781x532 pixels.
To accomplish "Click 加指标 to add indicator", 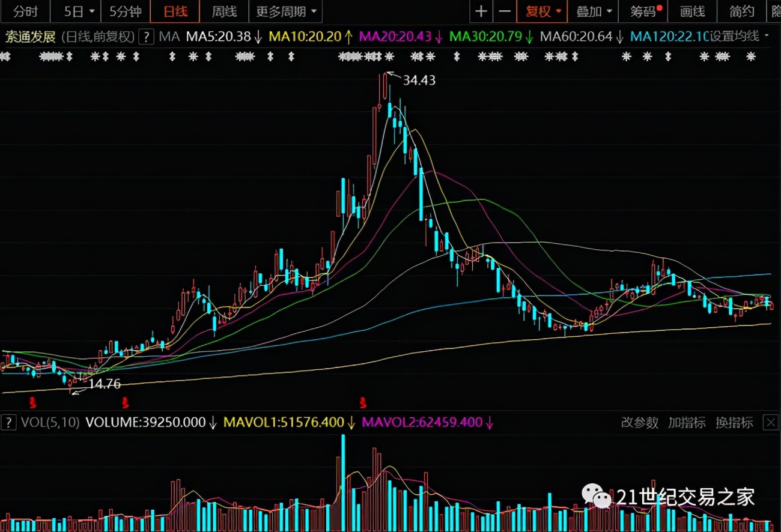I will click(x=687, y=423).
